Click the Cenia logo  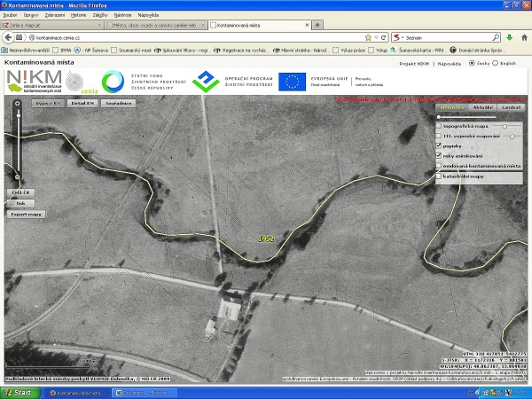pos(85,84)
